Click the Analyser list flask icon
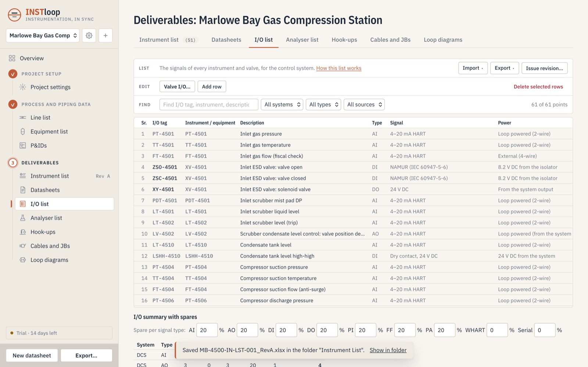This screenshot has height=367, width=588. click(x=23, y=218)
